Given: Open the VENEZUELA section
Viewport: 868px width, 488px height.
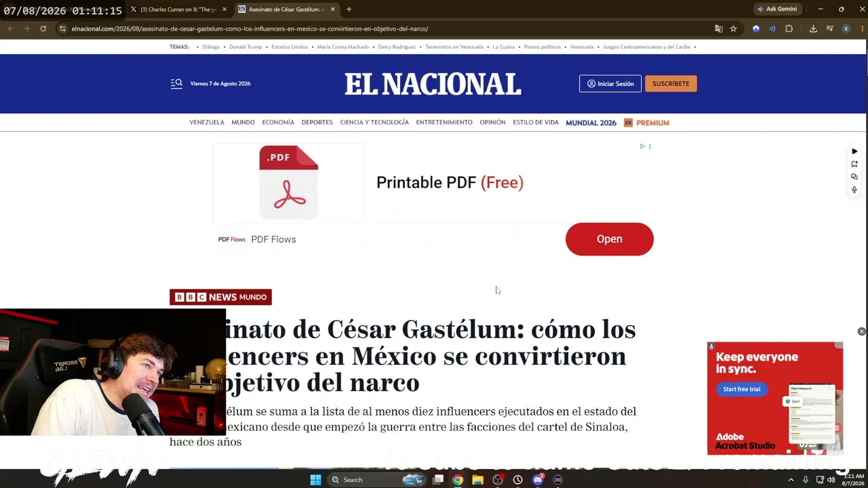Looking at the screenshot, I should [x=207, y=123].
